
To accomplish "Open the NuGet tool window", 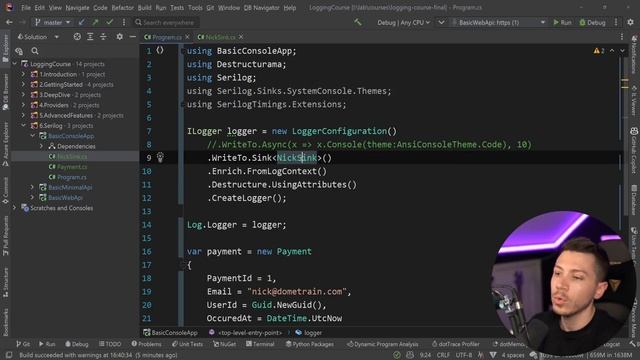I will click(x=224, y=344).
